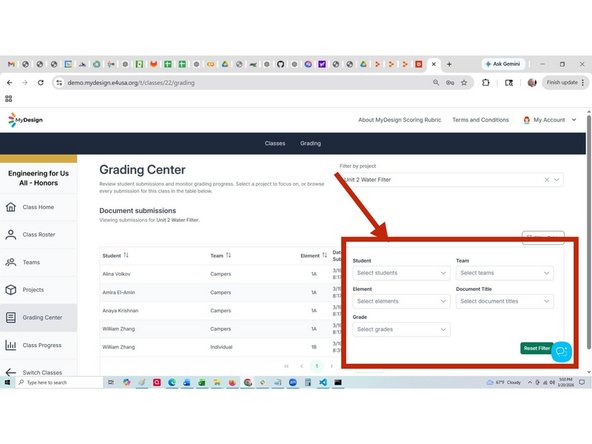
Task: Open the Select students dropdown
Action: 401,273
